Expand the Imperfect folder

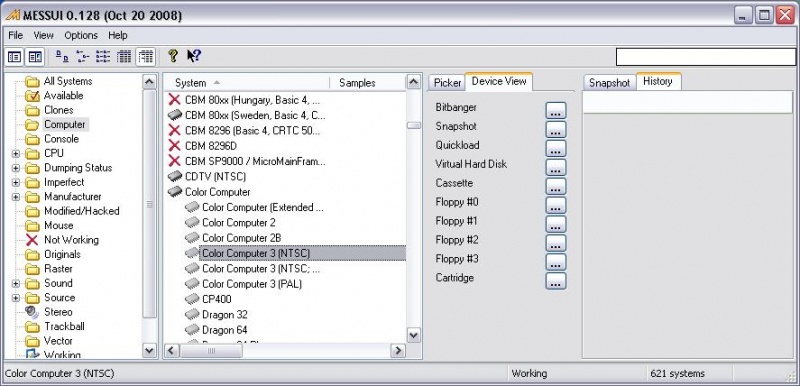click(x=16, y=182)
